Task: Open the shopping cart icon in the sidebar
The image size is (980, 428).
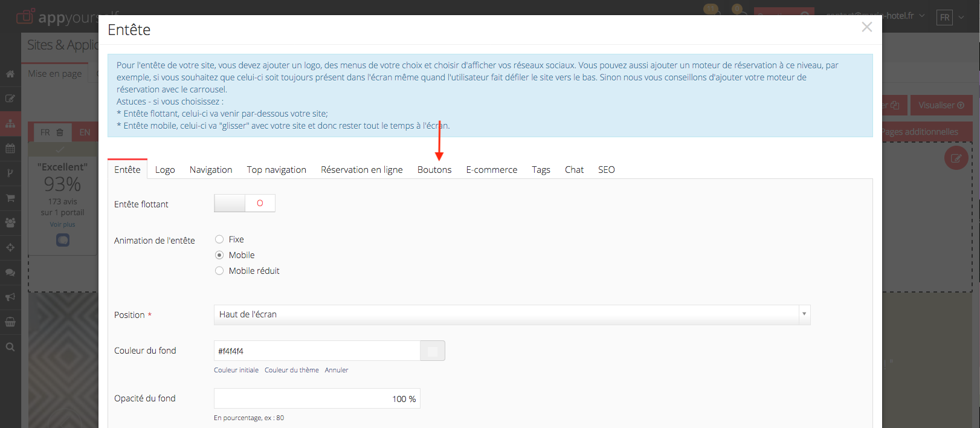Action: click(10, 198)
